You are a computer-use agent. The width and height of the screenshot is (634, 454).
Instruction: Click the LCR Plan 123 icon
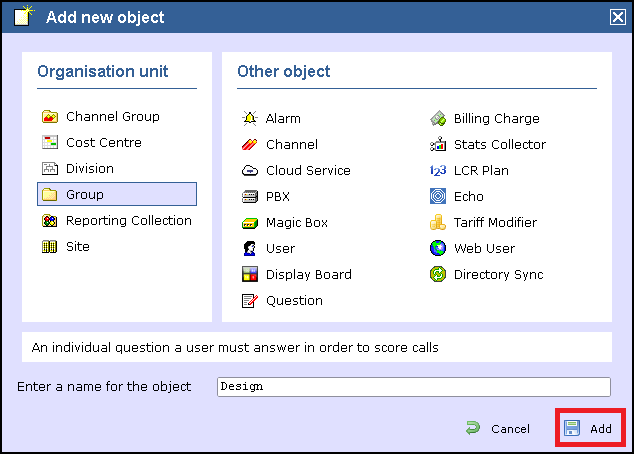[x=438, y=171]
